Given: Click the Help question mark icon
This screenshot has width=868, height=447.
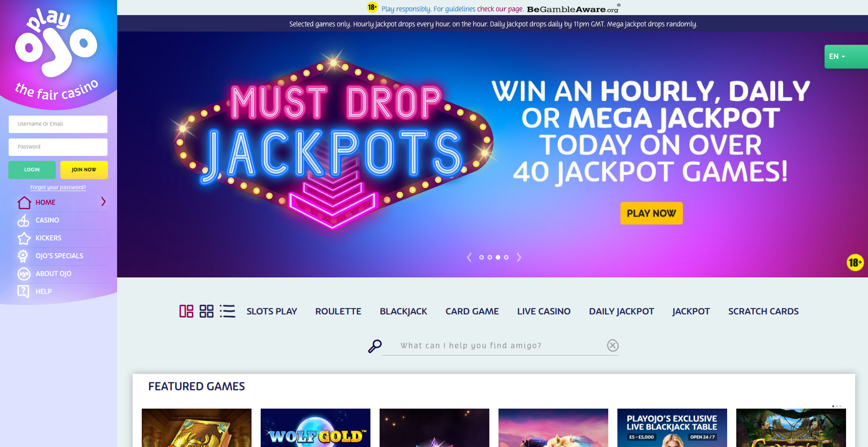Looking at the screenshot, I should tap(23, 292).
